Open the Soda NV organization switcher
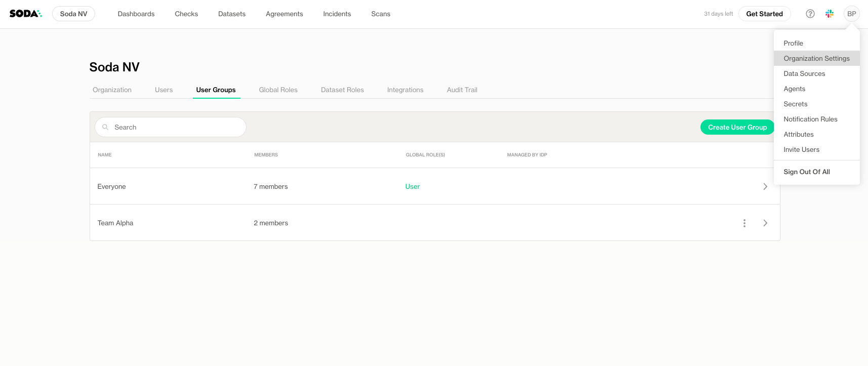The image size is (868, 366). [73, 14]
